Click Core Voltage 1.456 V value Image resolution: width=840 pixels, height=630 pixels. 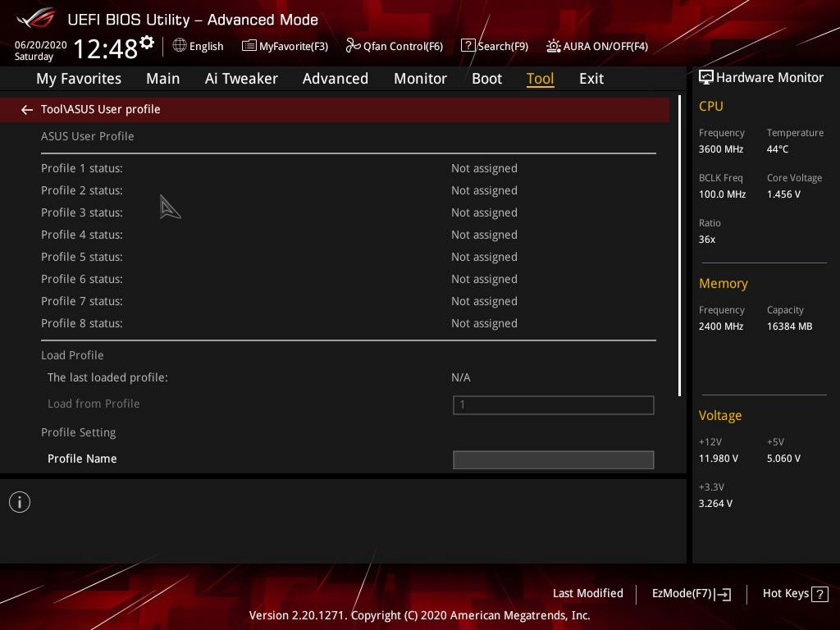[x=783, y=194]
